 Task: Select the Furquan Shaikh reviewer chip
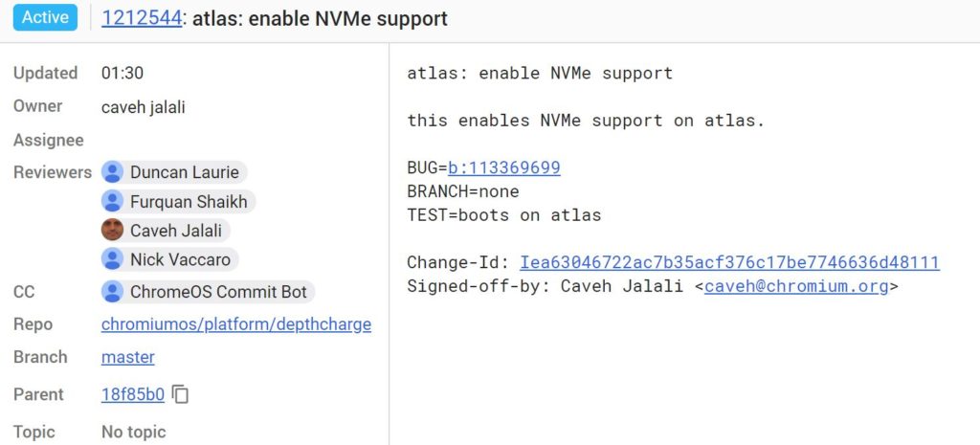(178, 201)
